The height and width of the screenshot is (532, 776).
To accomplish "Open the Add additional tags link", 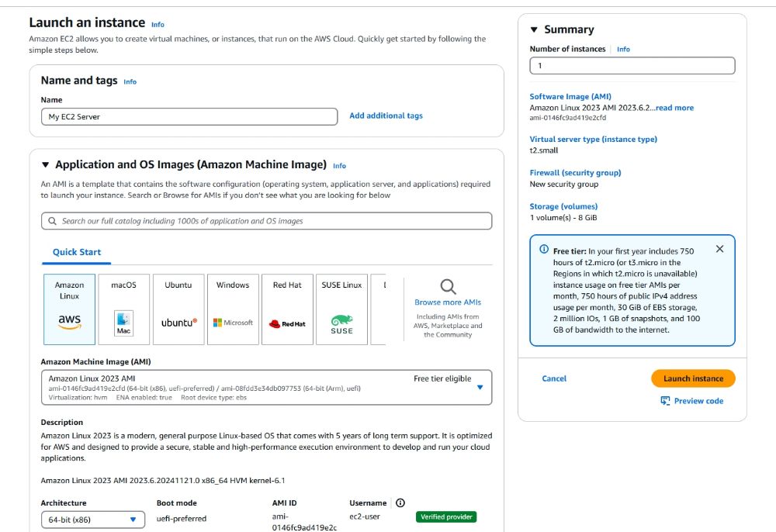I will tap(386, 116).
